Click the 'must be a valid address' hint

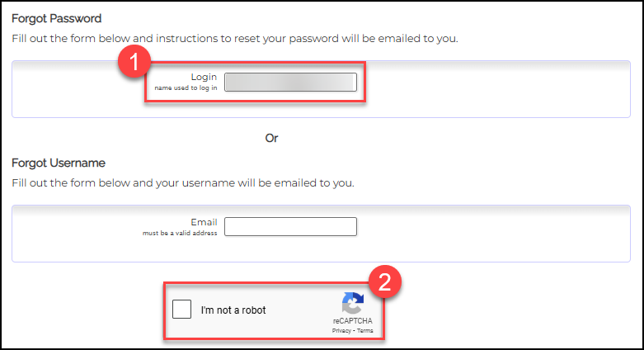(180, 234)
